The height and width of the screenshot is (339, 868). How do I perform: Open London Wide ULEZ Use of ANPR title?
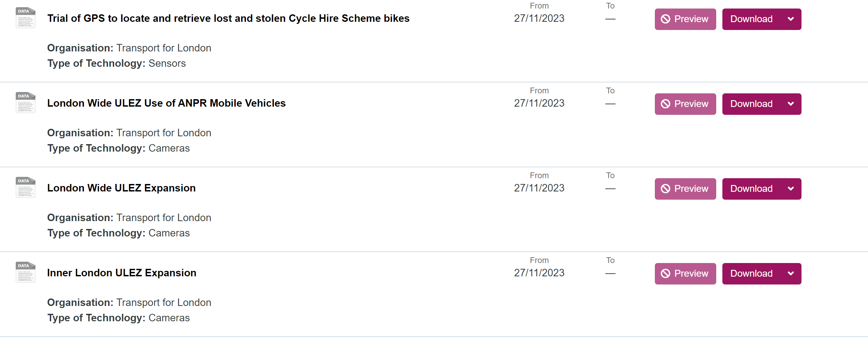click(x=166, y=103)
